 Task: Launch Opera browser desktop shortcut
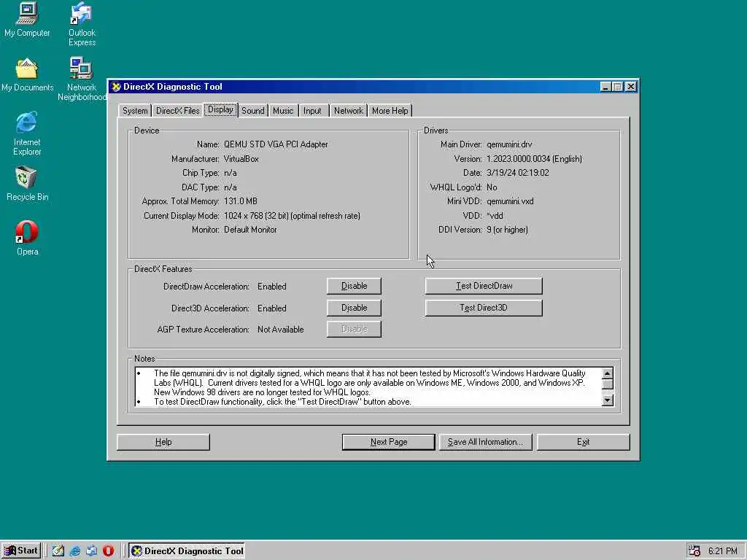[x=27, y=238]
